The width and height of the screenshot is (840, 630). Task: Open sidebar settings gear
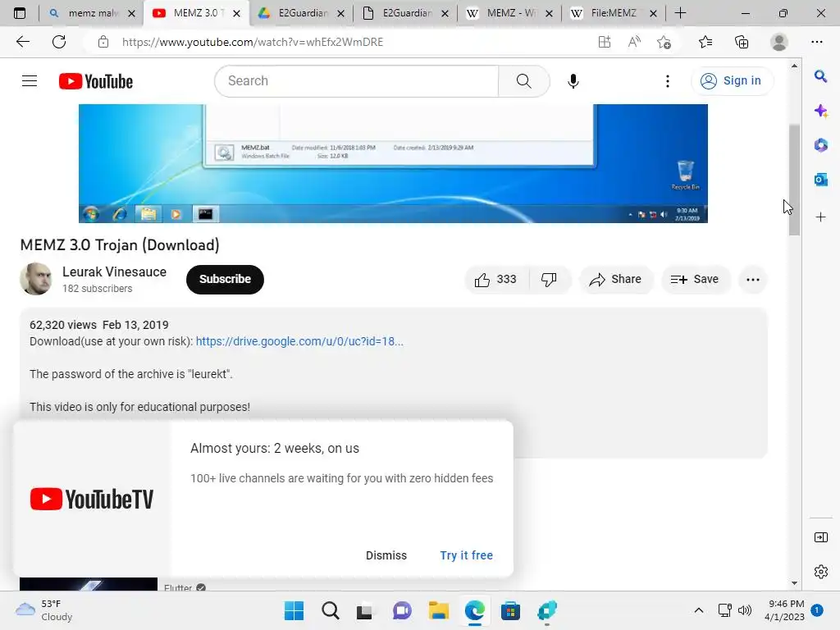click(820, 572)
